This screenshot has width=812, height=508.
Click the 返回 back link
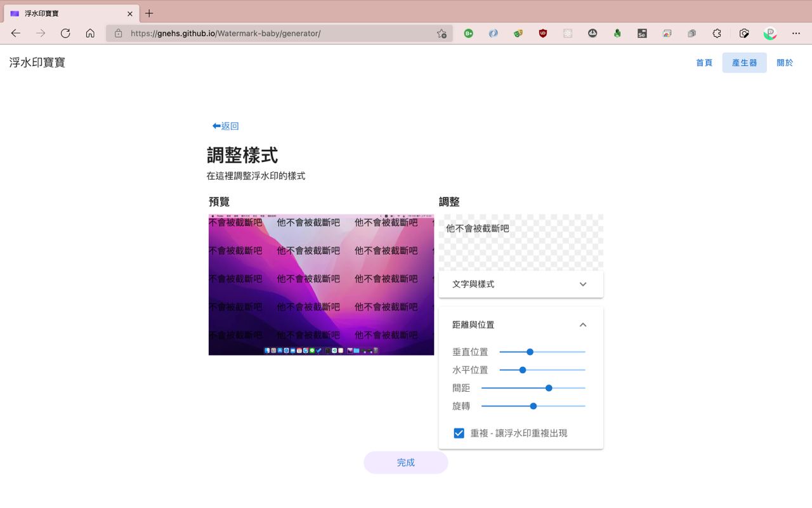(x=225, y=126)
